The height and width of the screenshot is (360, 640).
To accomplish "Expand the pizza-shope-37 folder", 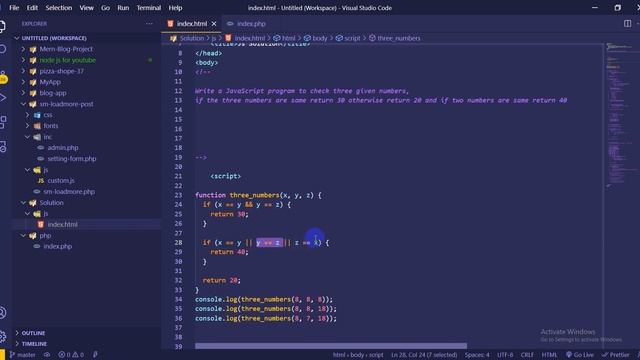I will 87,71.
